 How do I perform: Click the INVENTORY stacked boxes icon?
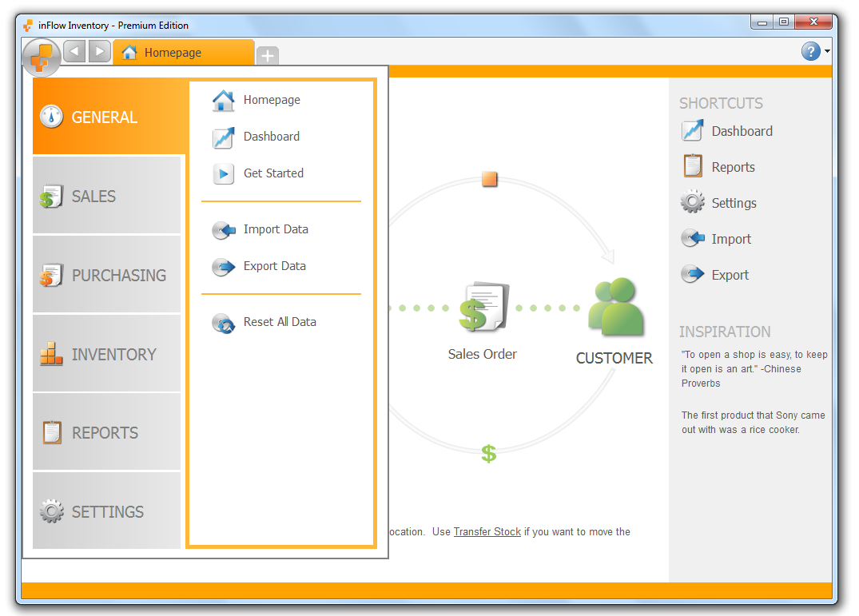(51, 354)
